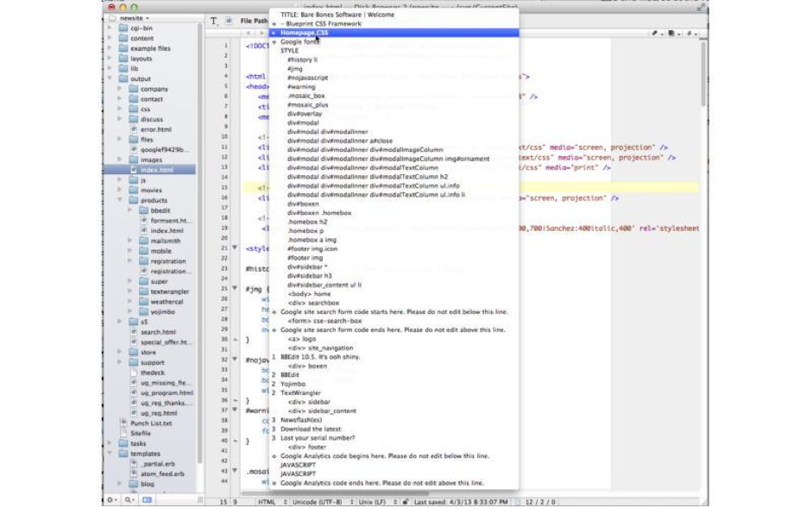
Task: Open the pencil markers popup in navigation bar
Action: 656,33
